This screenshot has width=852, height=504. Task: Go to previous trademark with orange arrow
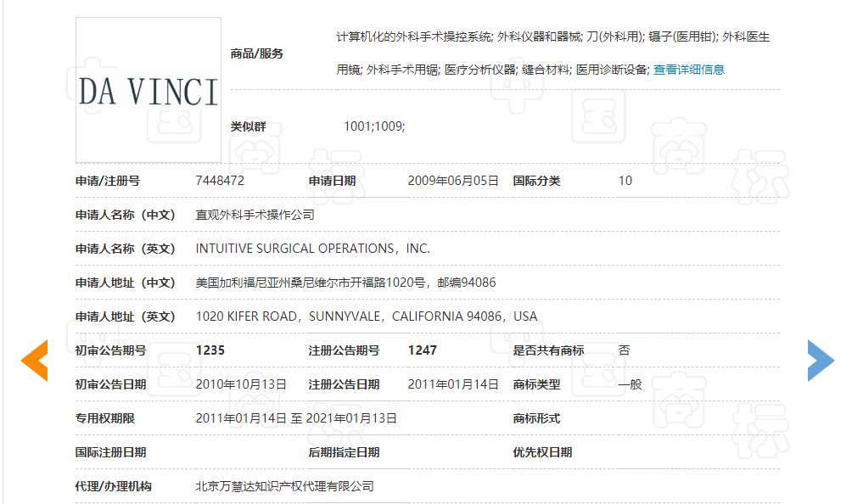pyautogui.click(x=34, y=360)
